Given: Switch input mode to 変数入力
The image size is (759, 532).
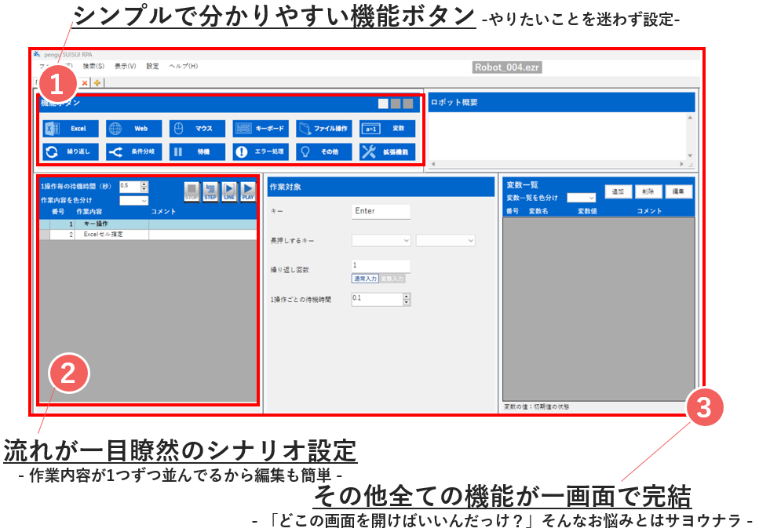Looking at the screenshot, I should click(x=392, y=278).
